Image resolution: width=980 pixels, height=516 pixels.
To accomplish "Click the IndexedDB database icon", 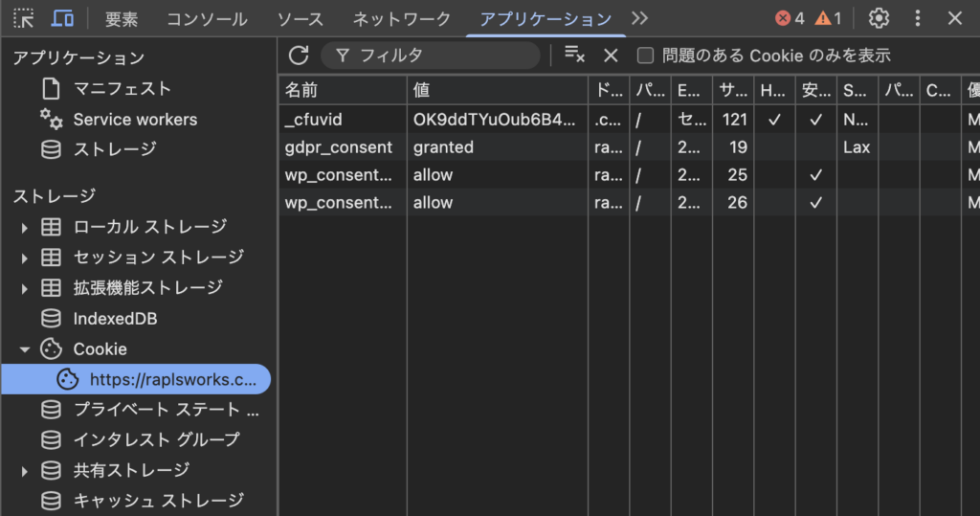I will point(52,319).
